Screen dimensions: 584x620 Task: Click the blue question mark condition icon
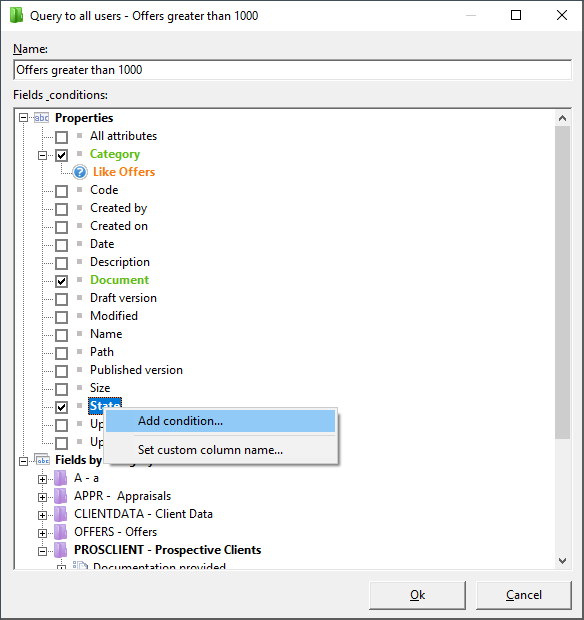80,172
